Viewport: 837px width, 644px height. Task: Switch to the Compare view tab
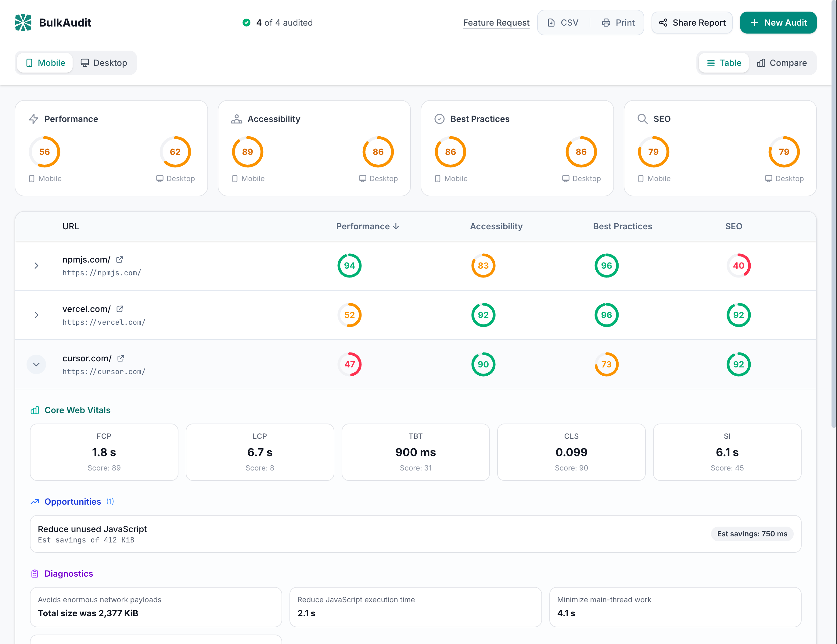[782, 63]
